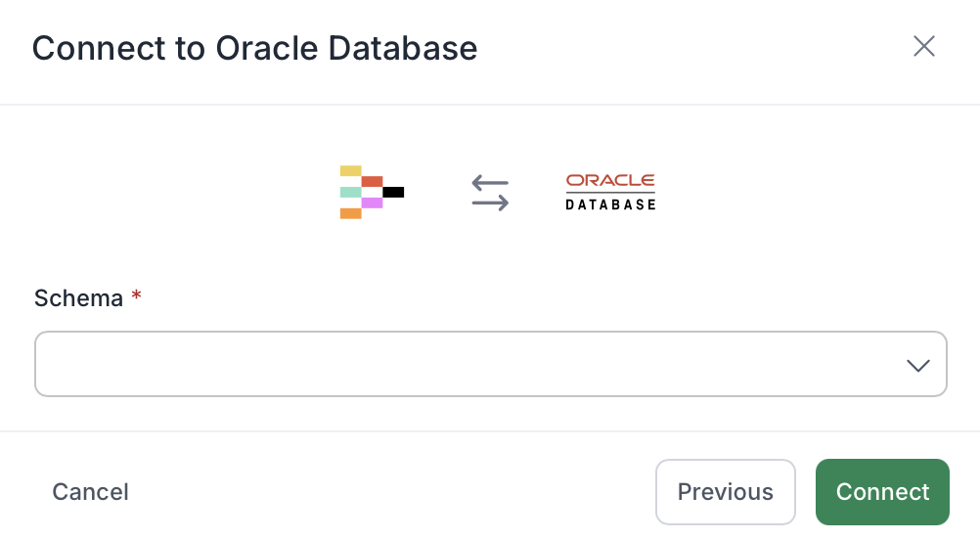Close the Connect to Oracle Database dialog
The height and width of the screenshot is (540, 980).
click(x=923, y=46)
